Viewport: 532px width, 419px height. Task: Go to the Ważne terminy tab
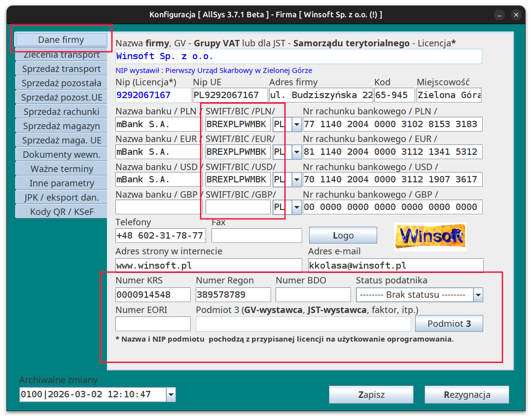[x=61, y=169]
